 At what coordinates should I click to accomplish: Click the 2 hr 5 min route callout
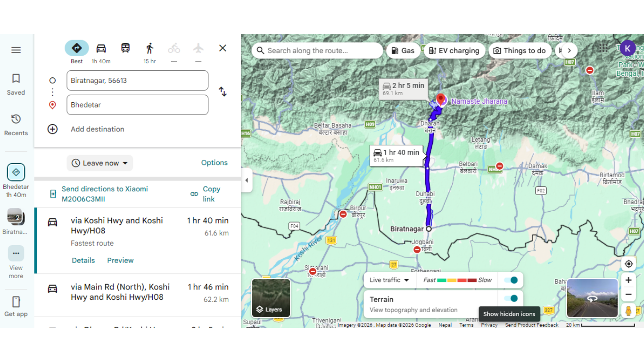coord(404,89)
